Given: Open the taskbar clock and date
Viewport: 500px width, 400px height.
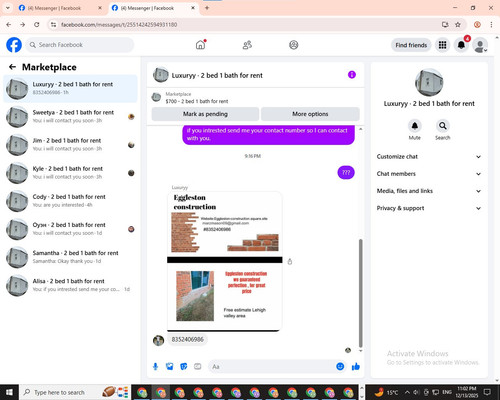Looking at the screenshot, I should [466, 392].
